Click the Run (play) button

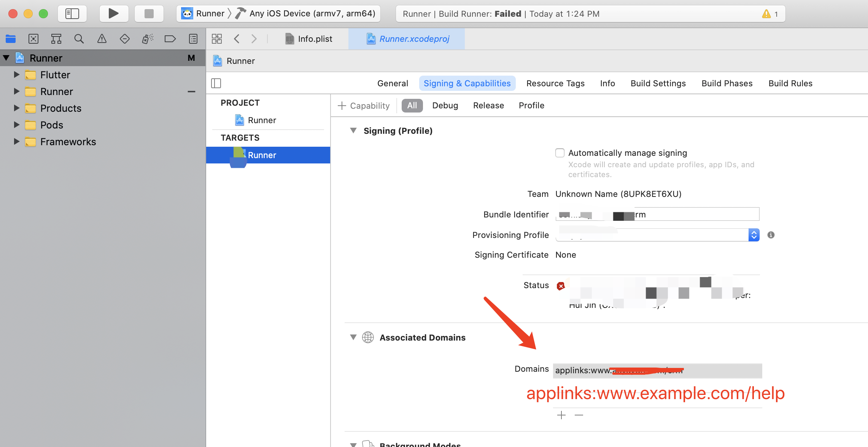(113, 14)
